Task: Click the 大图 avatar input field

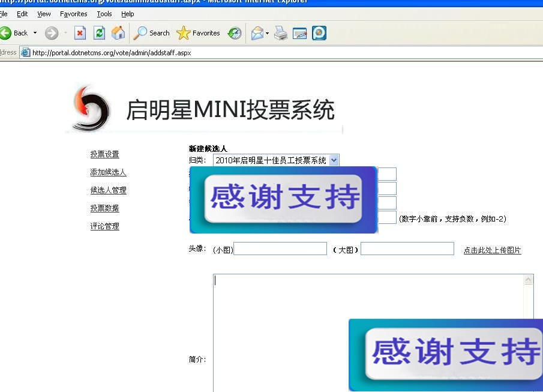Action: (x=407, y=249)
